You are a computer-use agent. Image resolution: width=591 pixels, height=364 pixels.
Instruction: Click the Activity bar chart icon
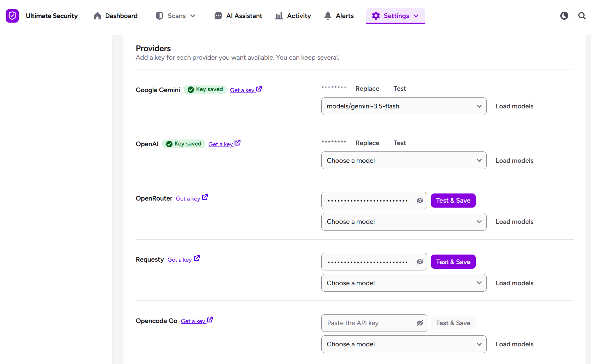279,16
